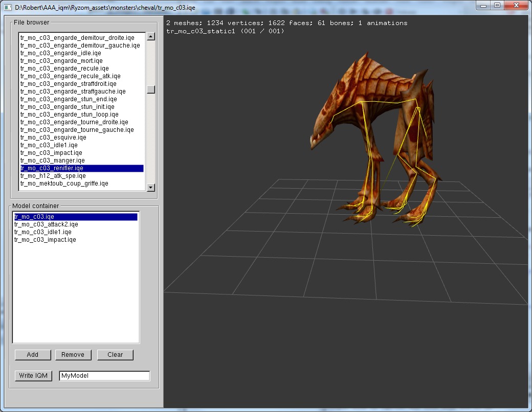The height and width of the screenshot is (412, 532).
Task: Select tr_mo_c03_renifler.iqe in file browser
Action: [52, 168]
